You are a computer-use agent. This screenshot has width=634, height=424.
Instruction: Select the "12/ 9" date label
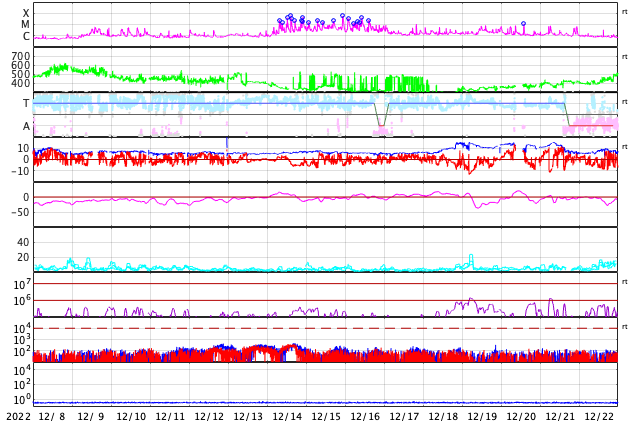click(x=91, y=416)
